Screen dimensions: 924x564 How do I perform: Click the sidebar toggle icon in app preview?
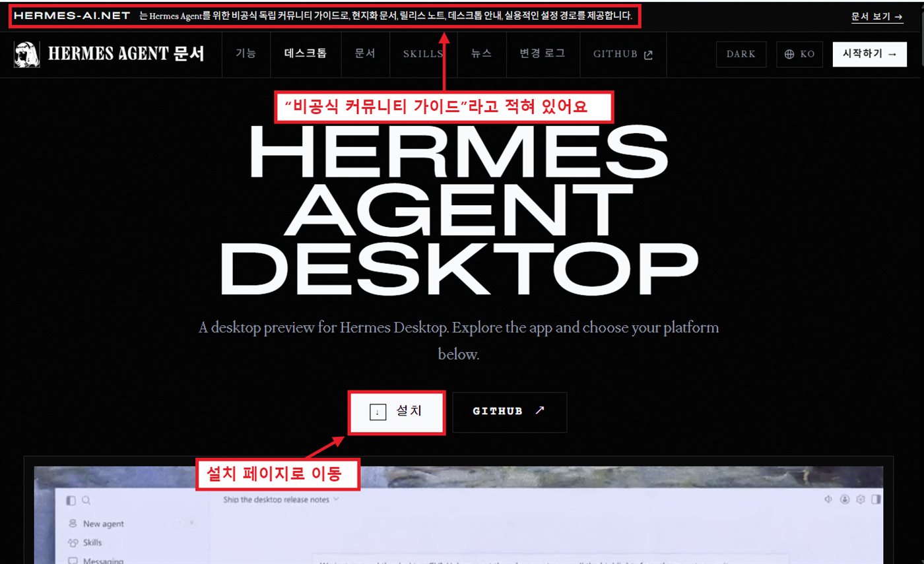tap(71, 501)
